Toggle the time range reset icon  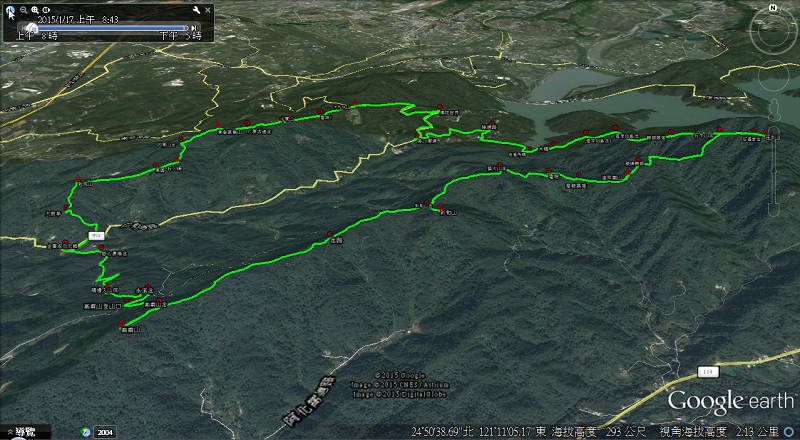pos(46,10)
